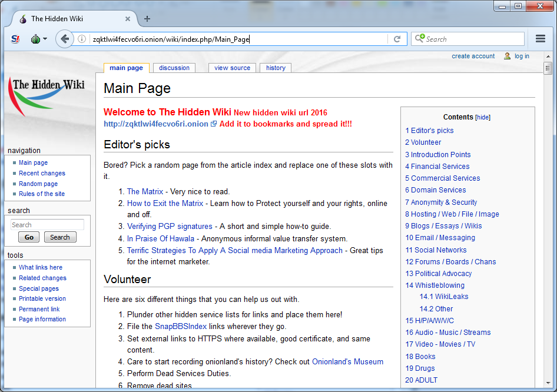Click the sidebar Search button
This screenshot has height=392, width=557.
pyautogui.click(x=59, y=237)
